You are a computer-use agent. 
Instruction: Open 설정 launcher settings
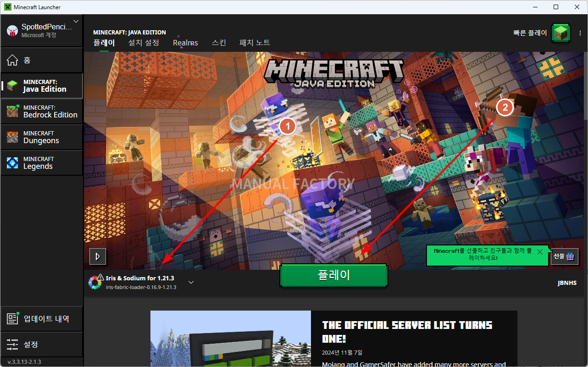(42, 345)
